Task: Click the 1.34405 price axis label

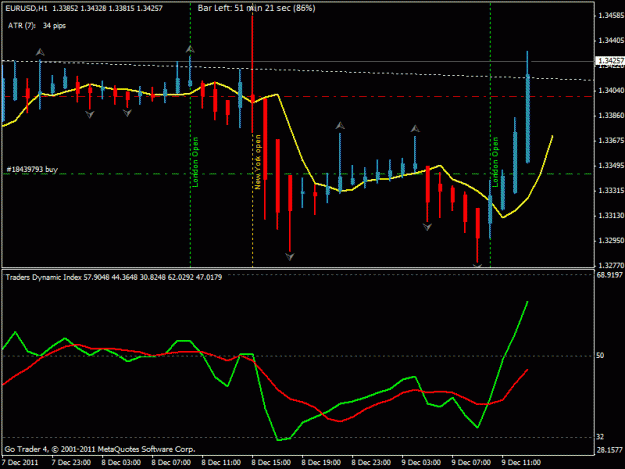Action: 611,40
